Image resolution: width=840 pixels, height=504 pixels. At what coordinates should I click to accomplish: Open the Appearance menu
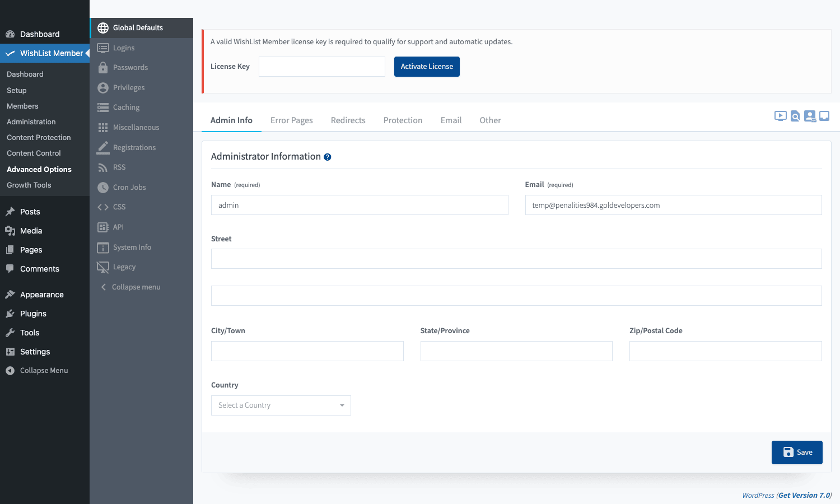click(45, 295)
